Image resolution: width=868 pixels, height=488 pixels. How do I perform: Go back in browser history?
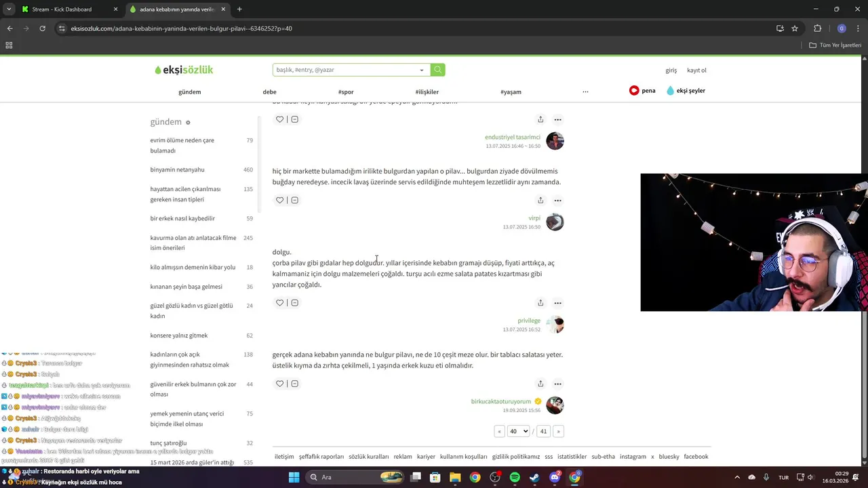pos(10,28)
